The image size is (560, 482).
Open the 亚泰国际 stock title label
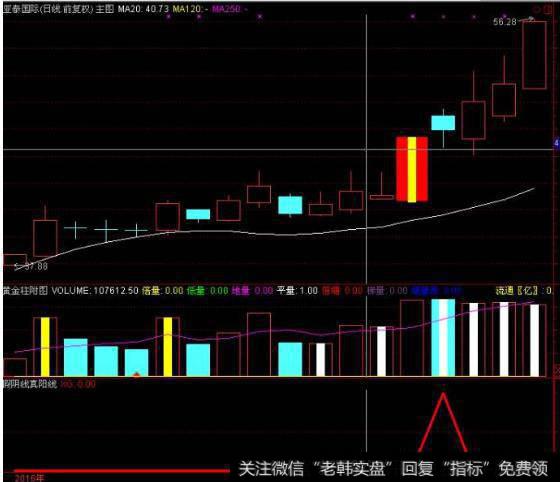click(58, 9)
